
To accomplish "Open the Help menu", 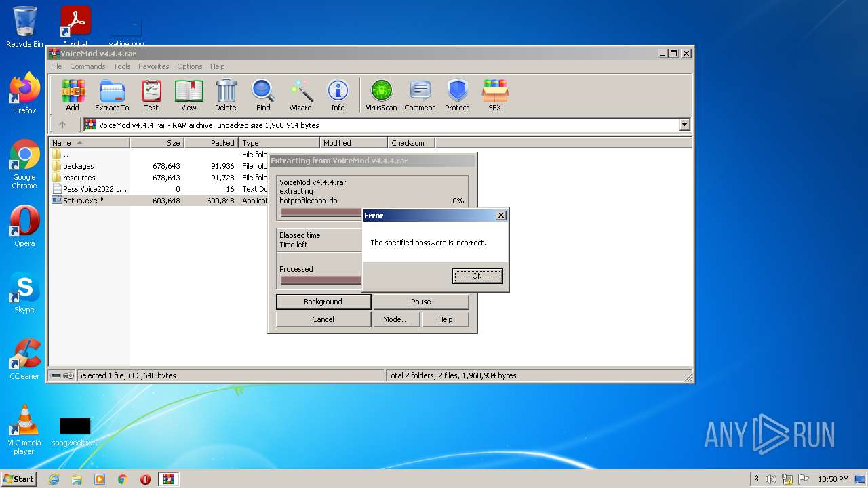I will tap(217, 66).
